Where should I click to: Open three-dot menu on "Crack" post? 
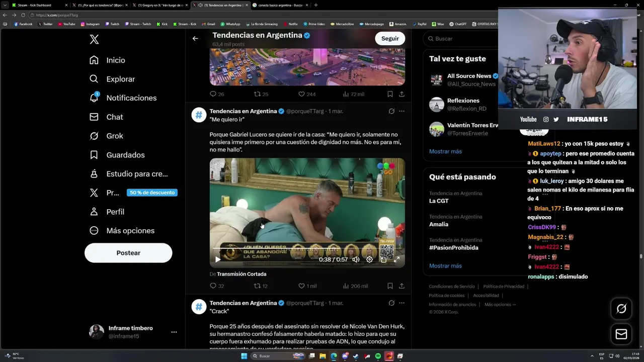tap(401, 303)
